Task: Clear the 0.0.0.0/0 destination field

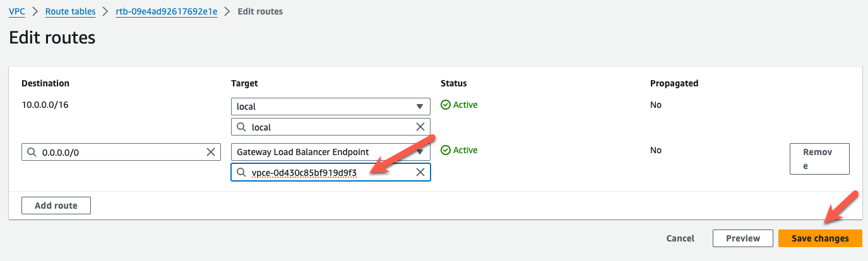Action: click(x=211, y=152)
